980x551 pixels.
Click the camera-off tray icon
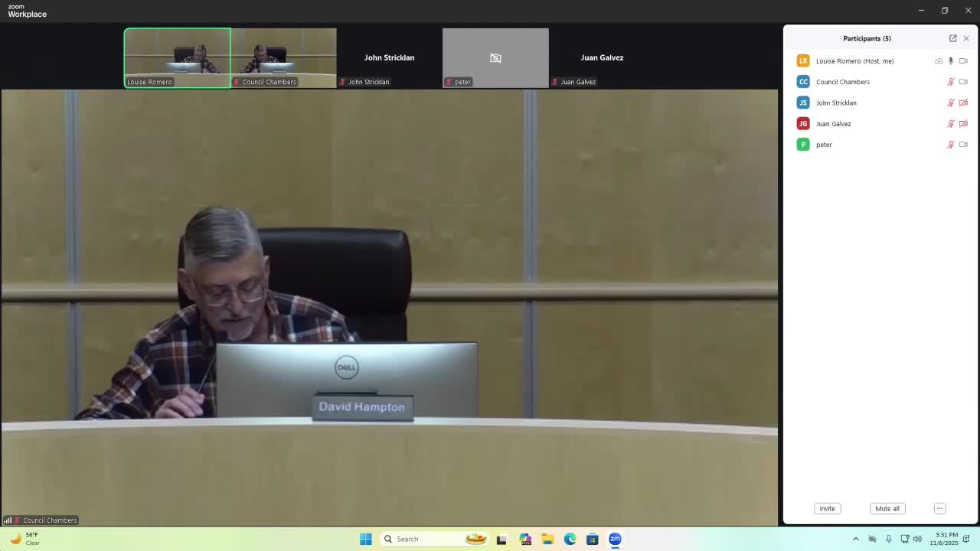pyautogui.click(x=872, y=539)
